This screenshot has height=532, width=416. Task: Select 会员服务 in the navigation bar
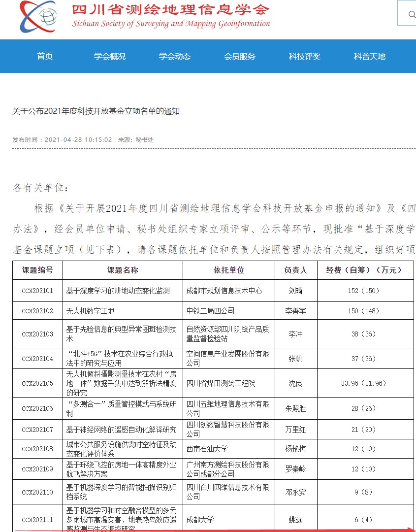pyautogui.click(x=240, y=56)
